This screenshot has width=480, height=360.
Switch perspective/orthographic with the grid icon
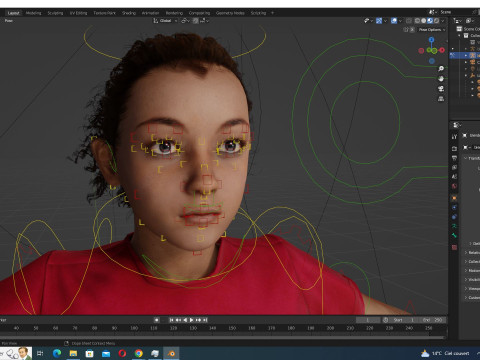coord(441,99)
